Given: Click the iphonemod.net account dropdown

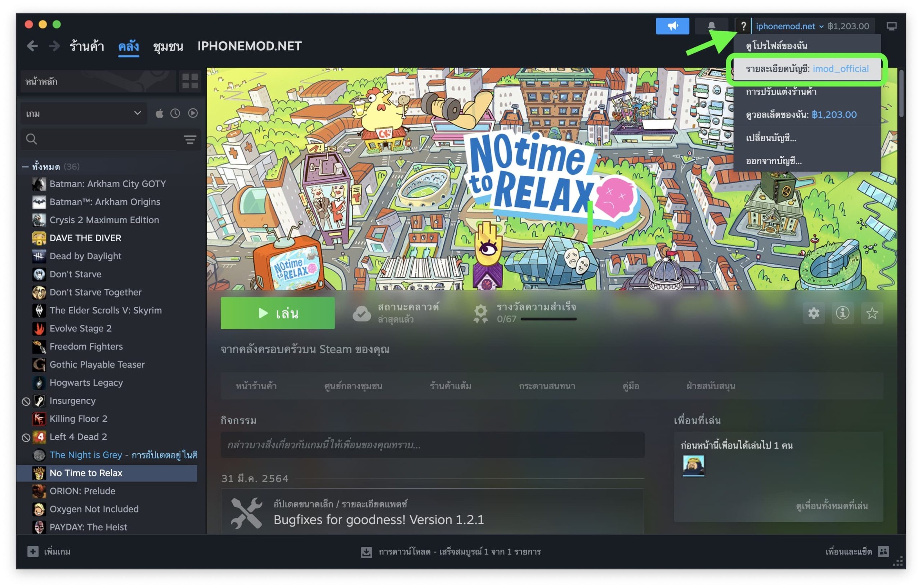Looking at the screenshot, I should pyautogui.click(x=789, y=26).
